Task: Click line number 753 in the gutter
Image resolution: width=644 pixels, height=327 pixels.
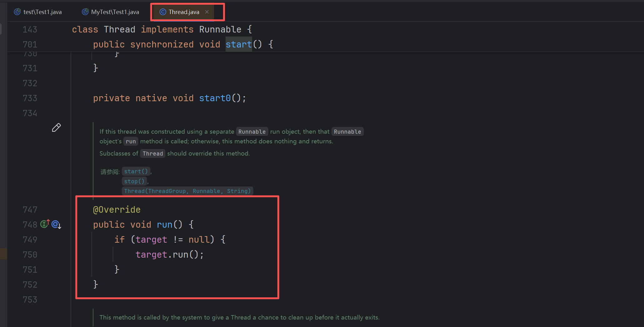Action: (30, 300)
